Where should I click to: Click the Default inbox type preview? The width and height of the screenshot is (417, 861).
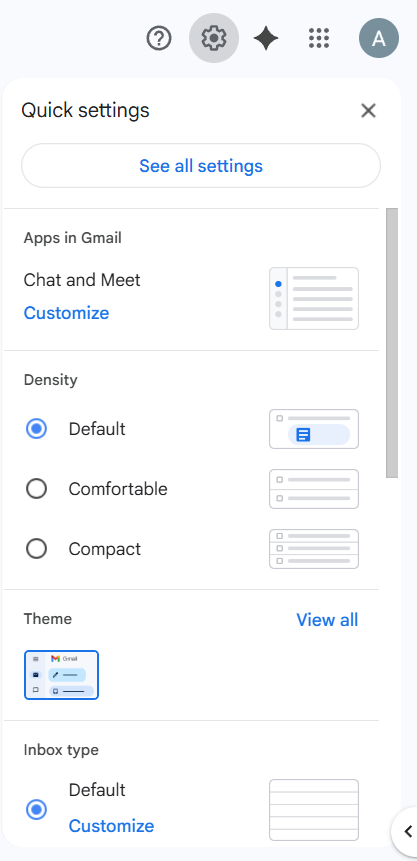coord(314,810)
